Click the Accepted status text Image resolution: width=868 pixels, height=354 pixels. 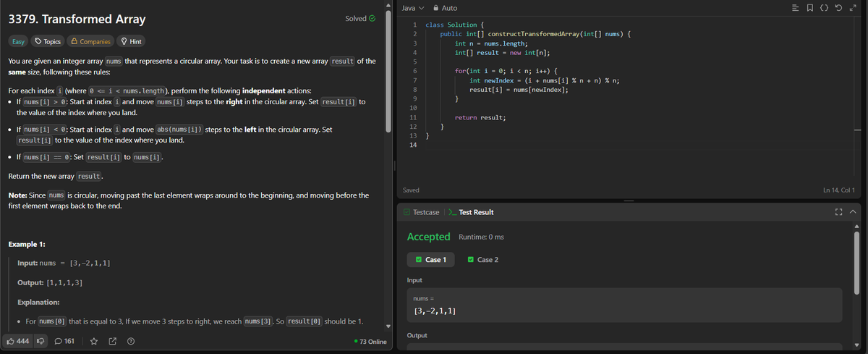point(429,237)
